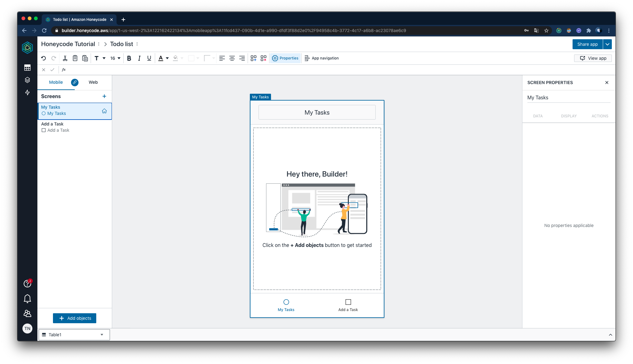
Task: Expand the border style dropdown arrow
Action: [213, 58]
